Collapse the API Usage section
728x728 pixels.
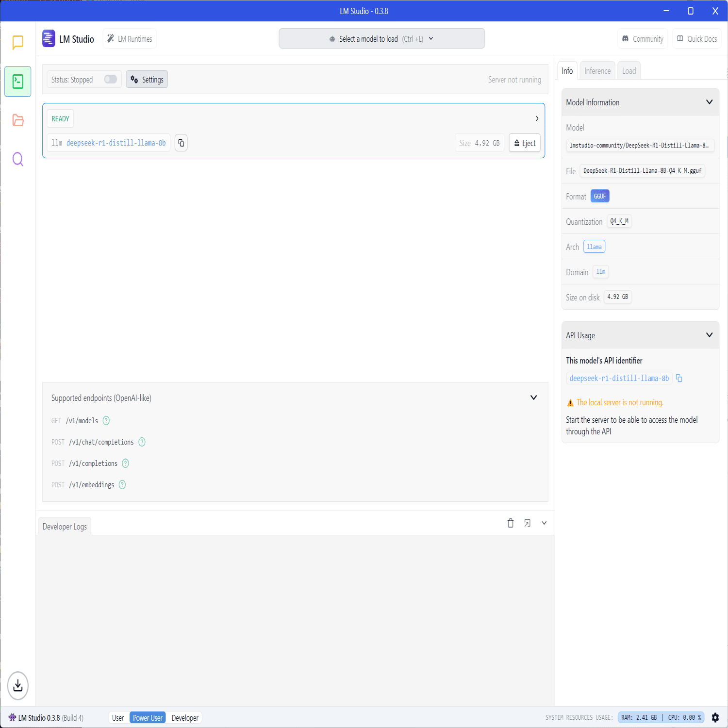coord(709,335)
